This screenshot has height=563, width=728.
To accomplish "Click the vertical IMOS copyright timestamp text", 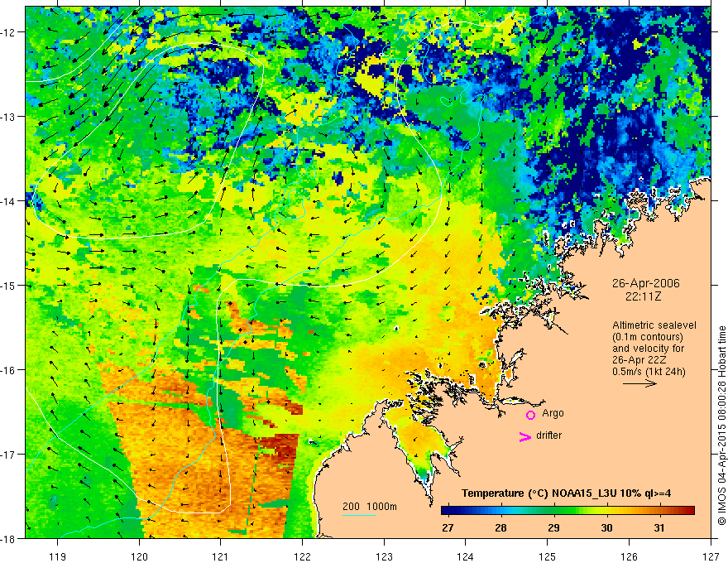I will click(721, 426).
